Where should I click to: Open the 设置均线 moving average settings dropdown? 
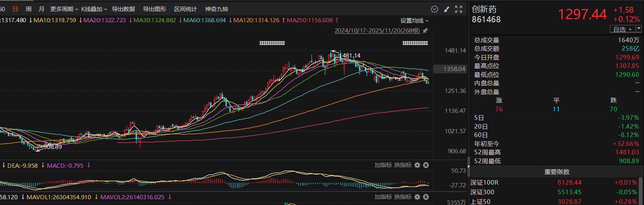(414, 21)
